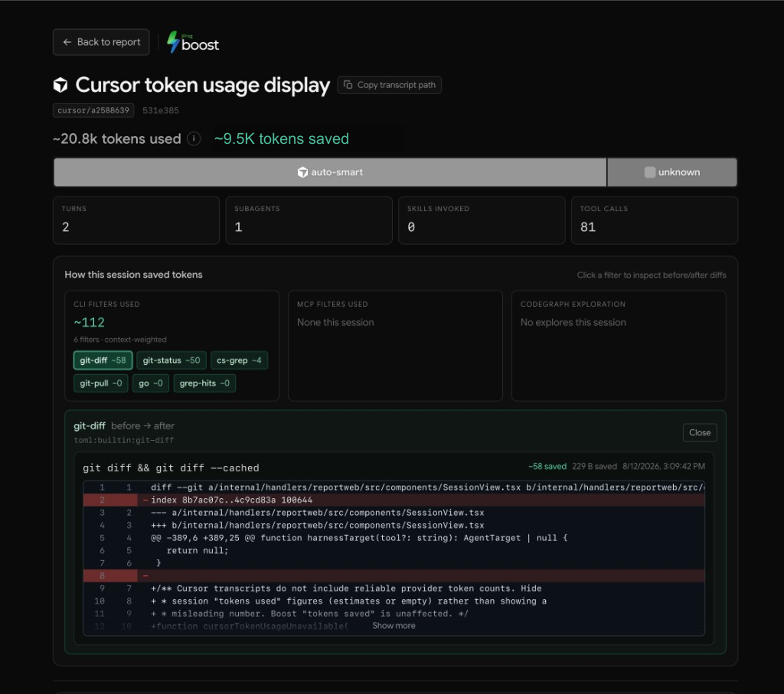Click the ~112 CLI filters value
This screenshot has width=784, height=694.
89,322
